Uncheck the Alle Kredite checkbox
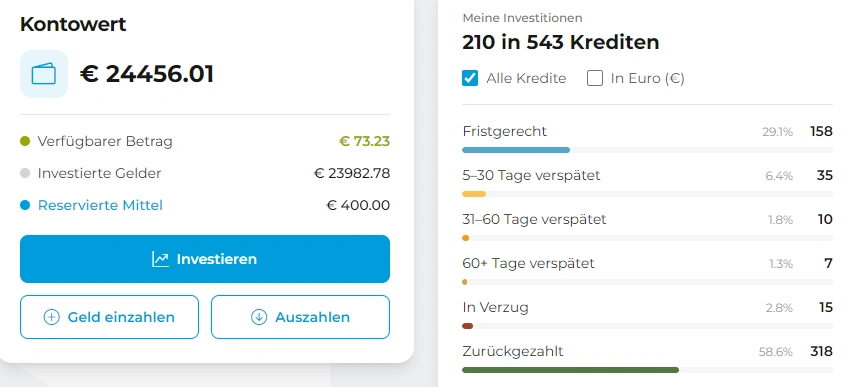Image resolution: width=848 pixels, height=387 pixels. click(470, 78)
